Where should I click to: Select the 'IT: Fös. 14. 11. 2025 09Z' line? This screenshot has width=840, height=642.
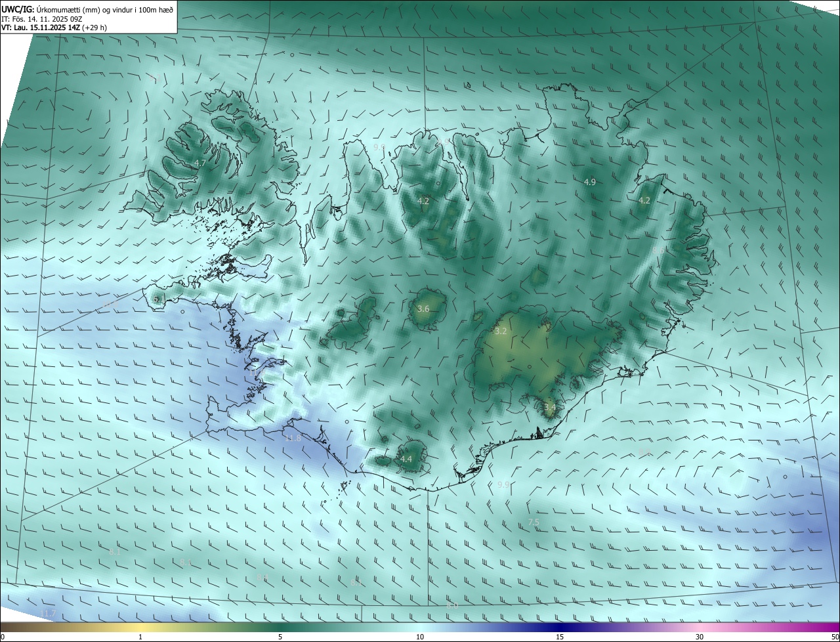pos(41,19)
